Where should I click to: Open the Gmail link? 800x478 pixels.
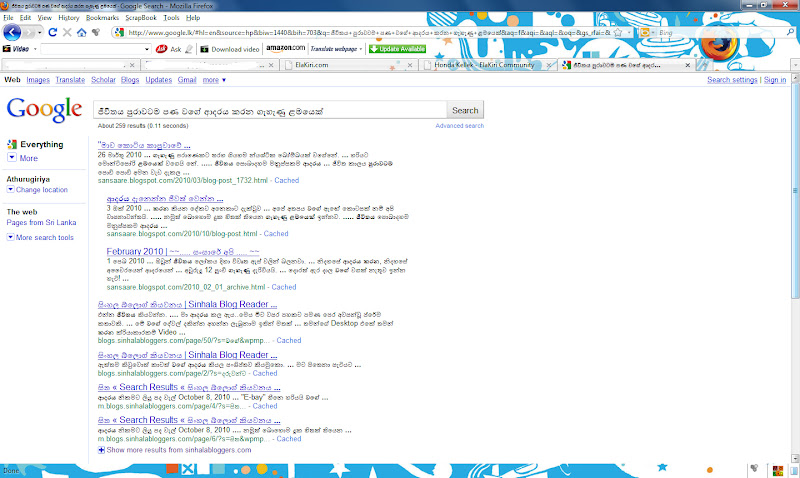pos(187,80)
